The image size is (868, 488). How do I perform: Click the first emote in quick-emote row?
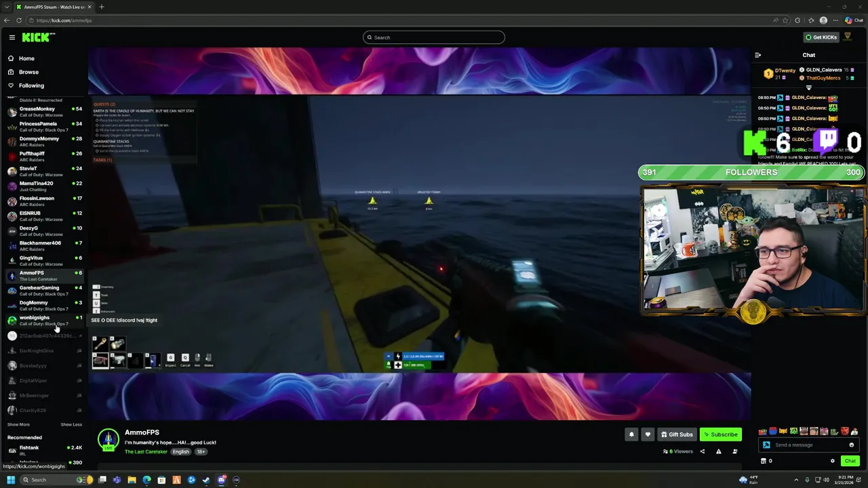[763, 431]
